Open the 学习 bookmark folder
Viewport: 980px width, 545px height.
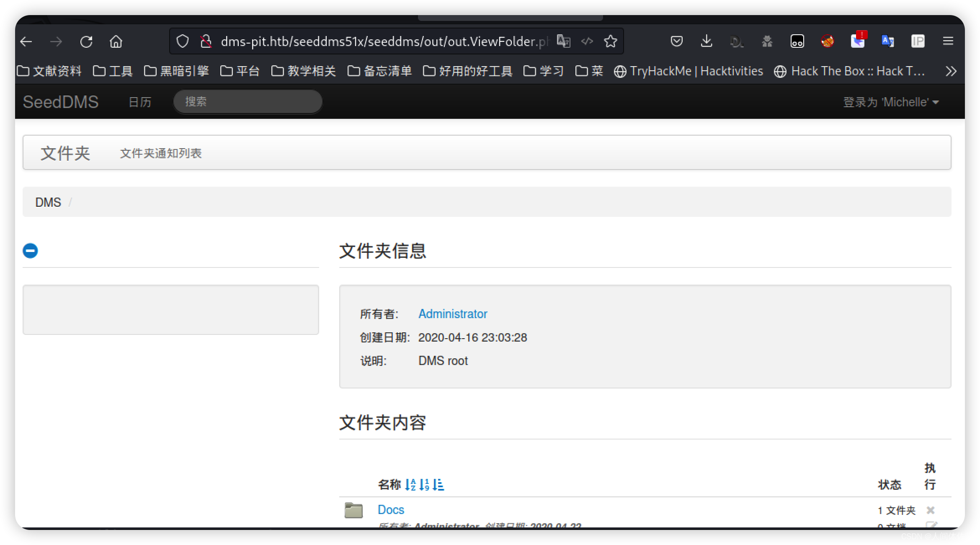pos(544,71)
